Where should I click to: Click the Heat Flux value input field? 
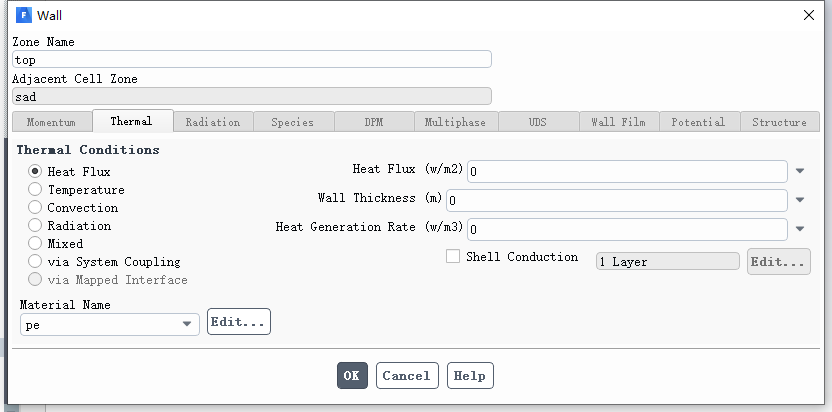click(x=627, y=171)
